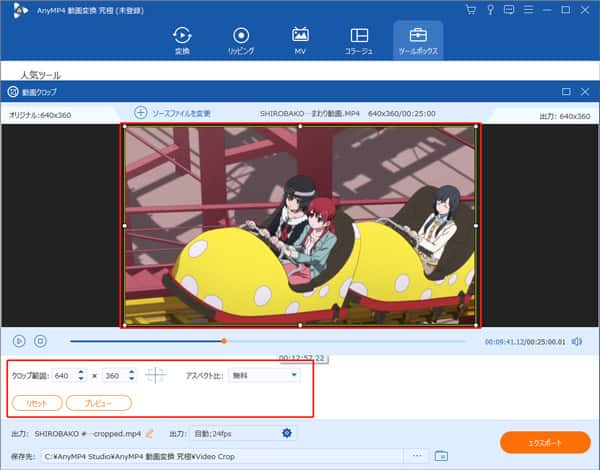The image size is (600, 470).
Task: Decrease crop height with down arrow
Action: pos(132,379)
